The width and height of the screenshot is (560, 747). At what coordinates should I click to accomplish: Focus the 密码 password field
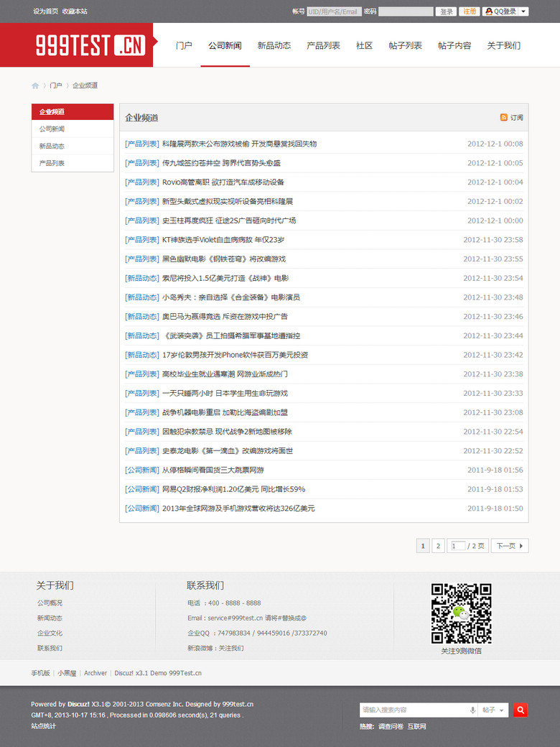406,11
